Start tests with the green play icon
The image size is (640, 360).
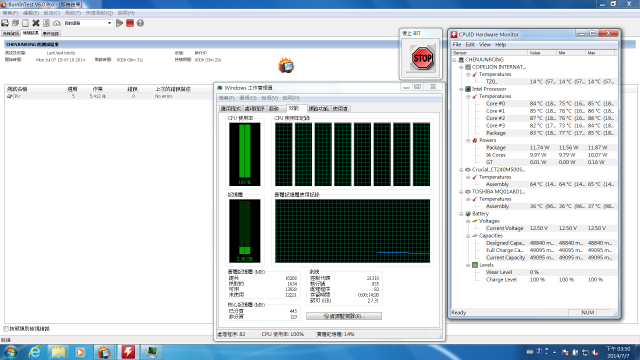(x=120, y=23)
